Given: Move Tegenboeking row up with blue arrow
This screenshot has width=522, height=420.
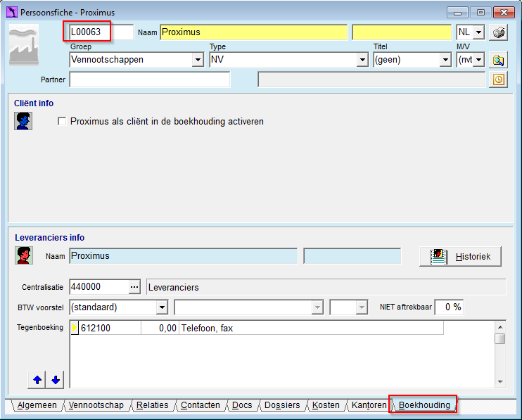Looking at the screenshot, I should [x=37, y=380].
